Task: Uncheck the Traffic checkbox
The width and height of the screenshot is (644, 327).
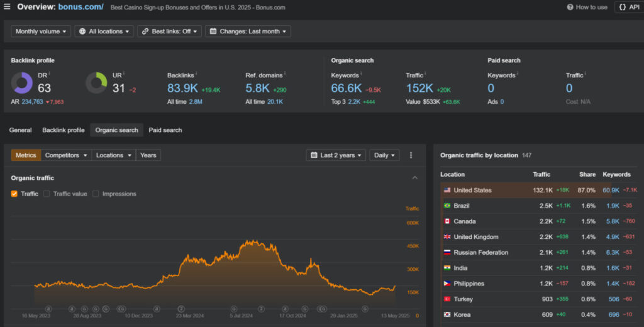Action: pyautogui.click(x=14, y=194)
